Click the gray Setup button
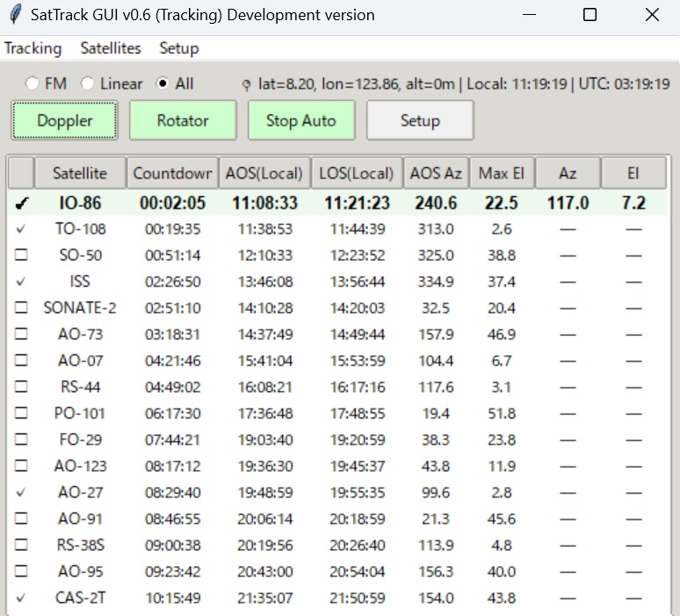680x616 pixels. tap(419, 120)
